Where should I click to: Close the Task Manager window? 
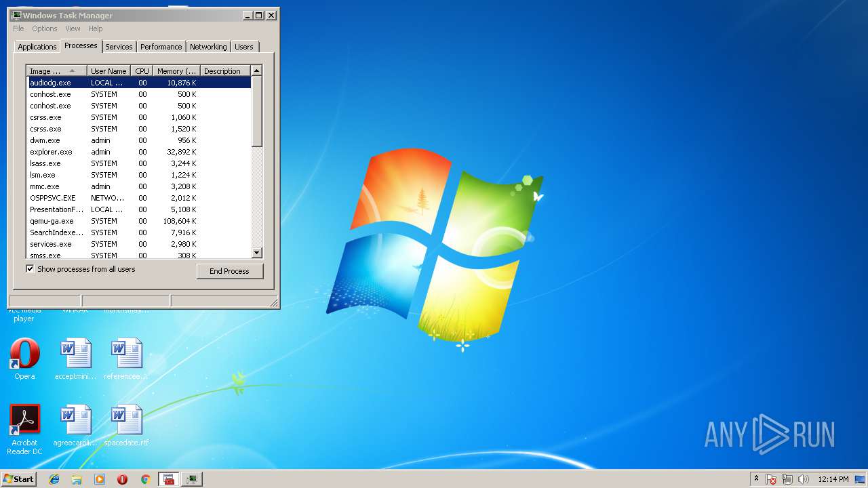[271, 15]
